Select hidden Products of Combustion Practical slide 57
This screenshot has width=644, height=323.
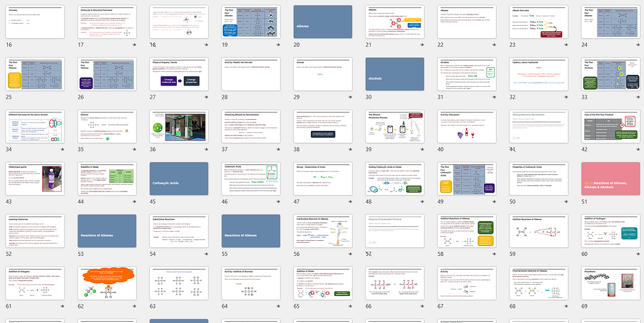tap(395, 231)
